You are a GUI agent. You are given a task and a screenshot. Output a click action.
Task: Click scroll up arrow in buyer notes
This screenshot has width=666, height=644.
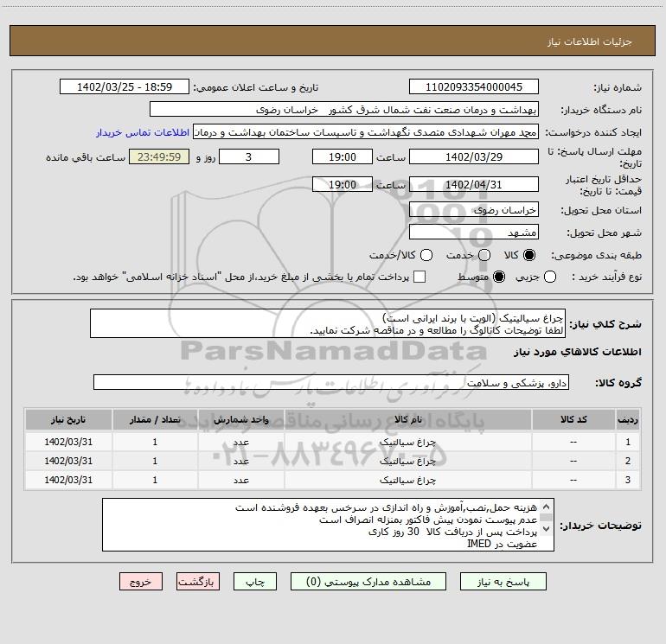click(547, 507)
